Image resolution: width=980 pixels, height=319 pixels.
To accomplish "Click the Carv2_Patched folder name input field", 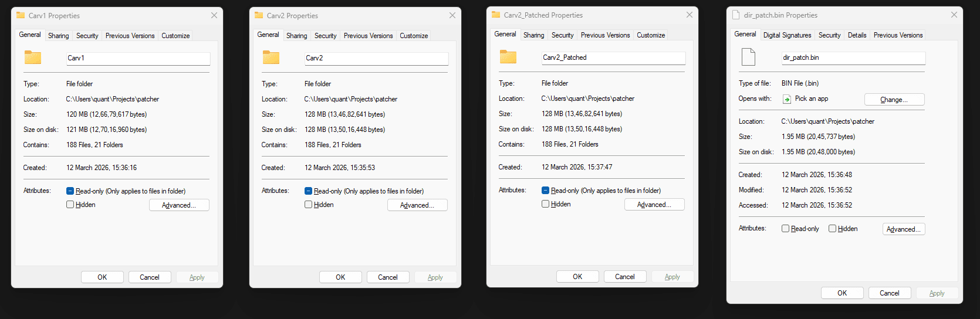I will [x=613, y=57].
